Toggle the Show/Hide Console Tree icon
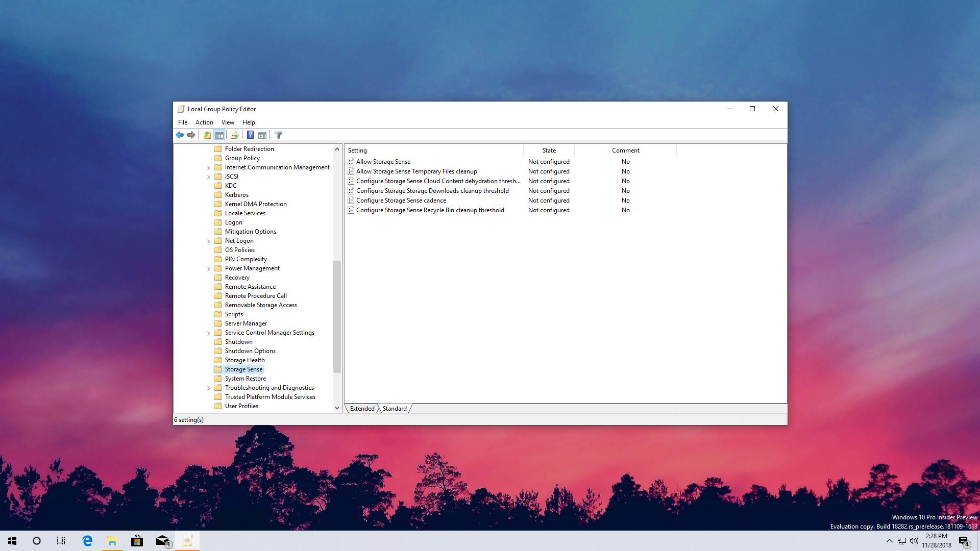 [219, 135]
